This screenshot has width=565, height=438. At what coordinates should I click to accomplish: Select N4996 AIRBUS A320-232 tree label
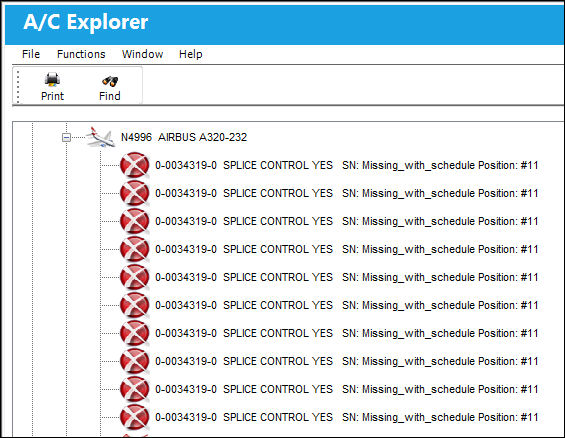(184, 137)
